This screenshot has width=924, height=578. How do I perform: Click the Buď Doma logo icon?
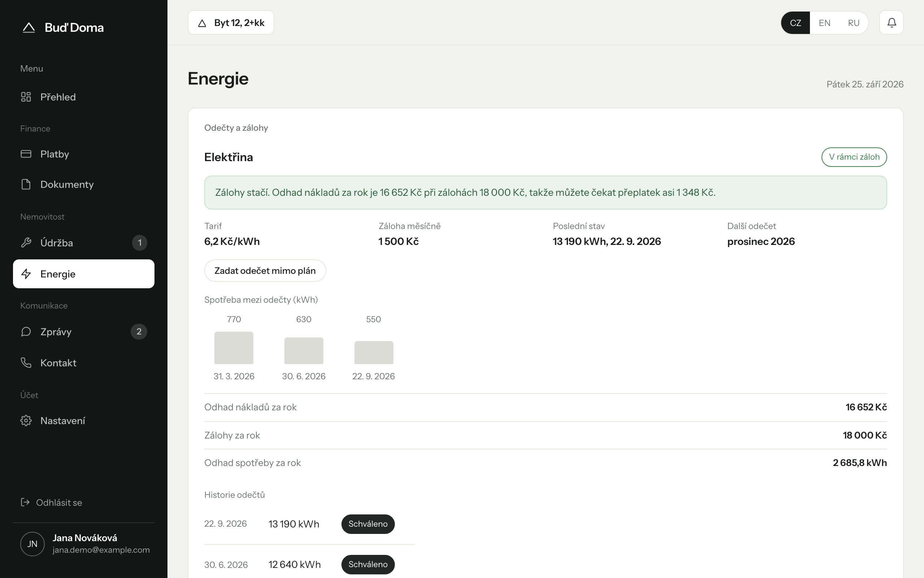click(x=29, y=27)
